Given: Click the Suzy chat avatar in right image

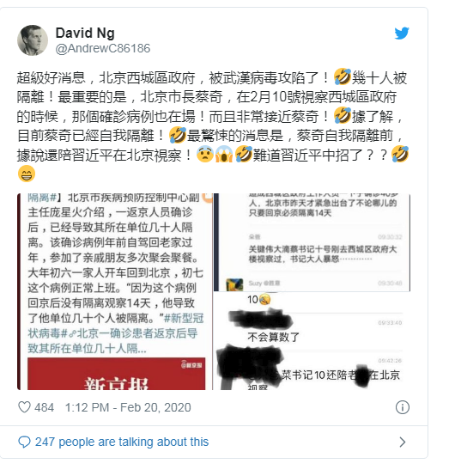Looking at the screenshot, I should (234, 284).
